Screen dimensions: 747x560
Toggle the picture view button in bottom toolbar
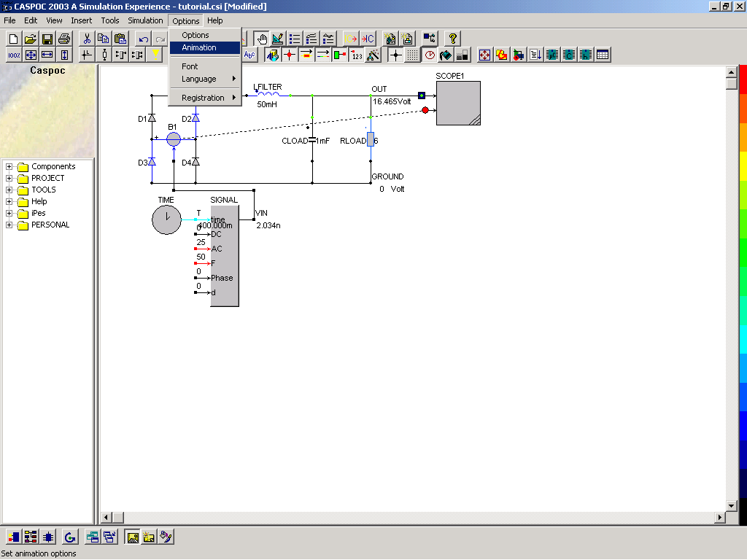133,537
